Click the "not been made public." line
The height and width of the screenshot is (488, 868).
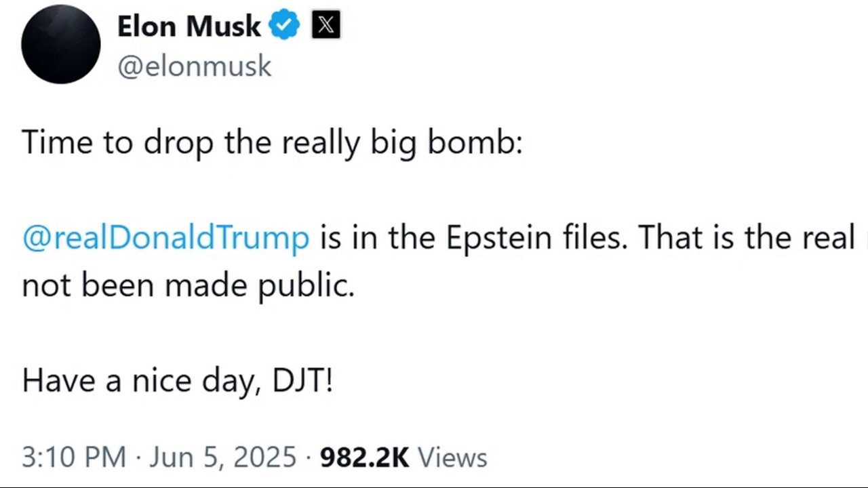[188, 285]
